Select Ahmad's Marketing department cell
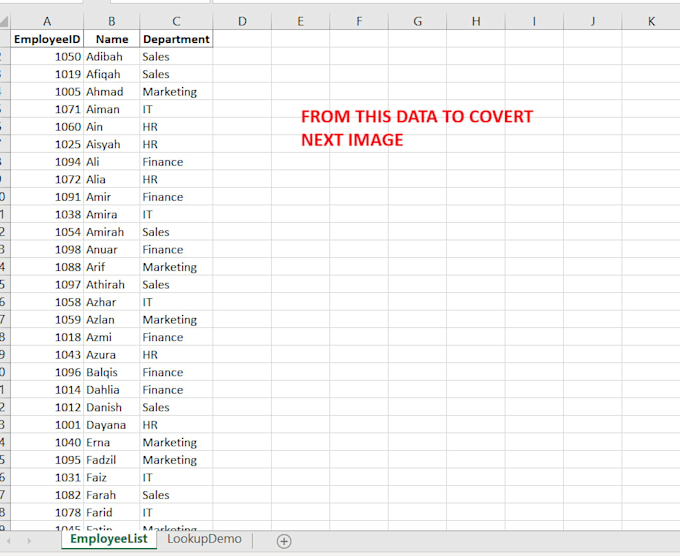 (x=176, y=92)
